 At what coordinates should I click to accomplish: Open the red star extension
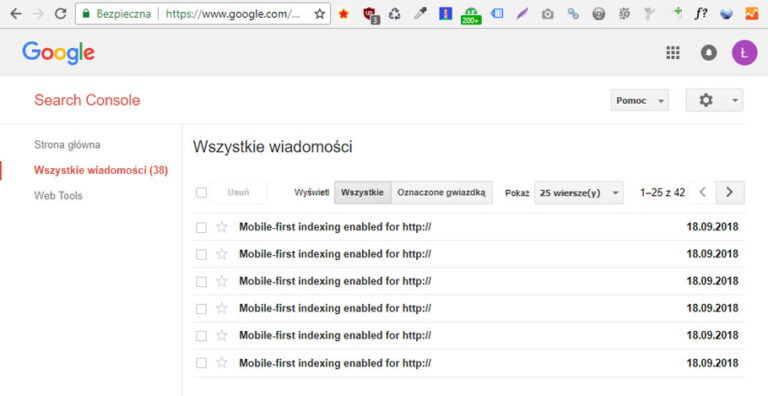[x=344, y=14]
